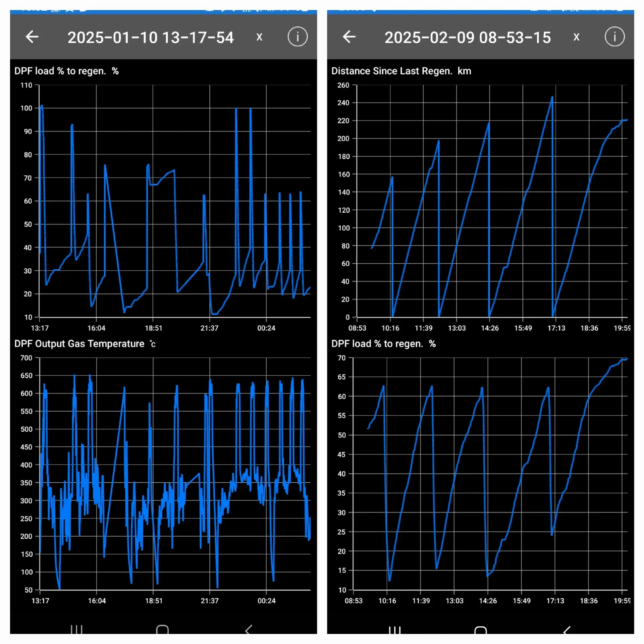
Task: Click 17:13 marker on right DPF load chart
Action: [555, 601]
